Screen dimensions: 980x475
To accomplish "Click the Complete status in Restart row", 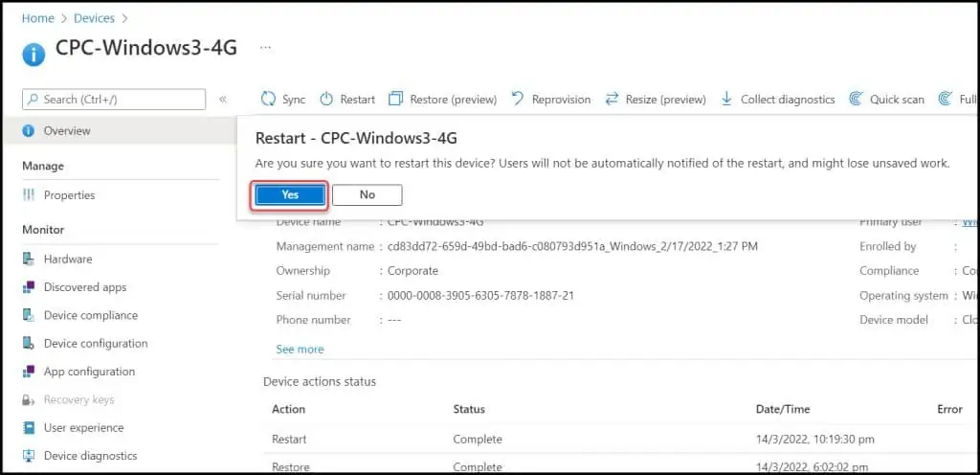I will tap(478, 440).
